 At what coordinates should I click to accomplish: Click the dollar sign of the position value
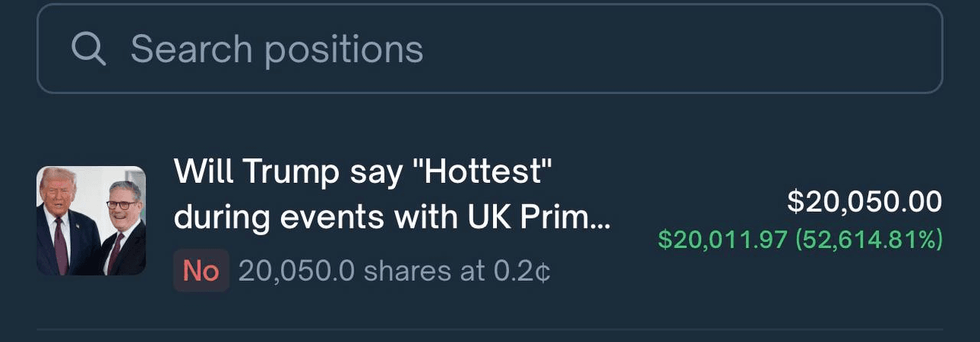[x=794, y=202]
